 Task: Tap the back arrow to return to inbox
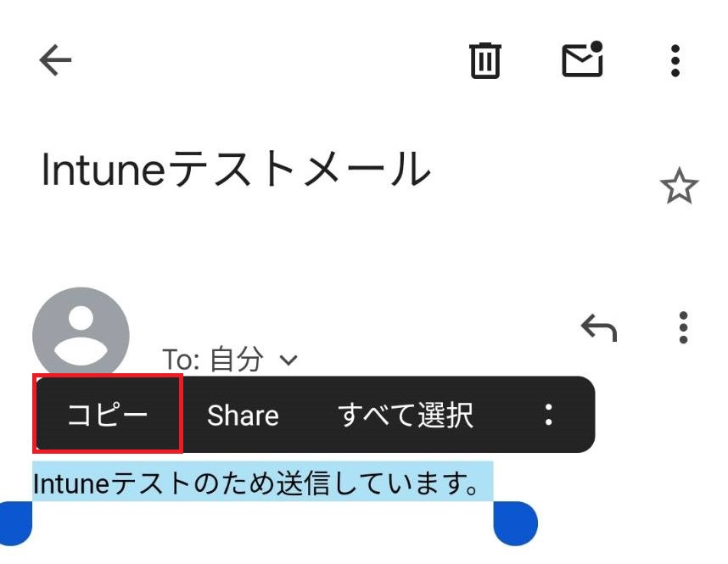click(x=54, y=59)
